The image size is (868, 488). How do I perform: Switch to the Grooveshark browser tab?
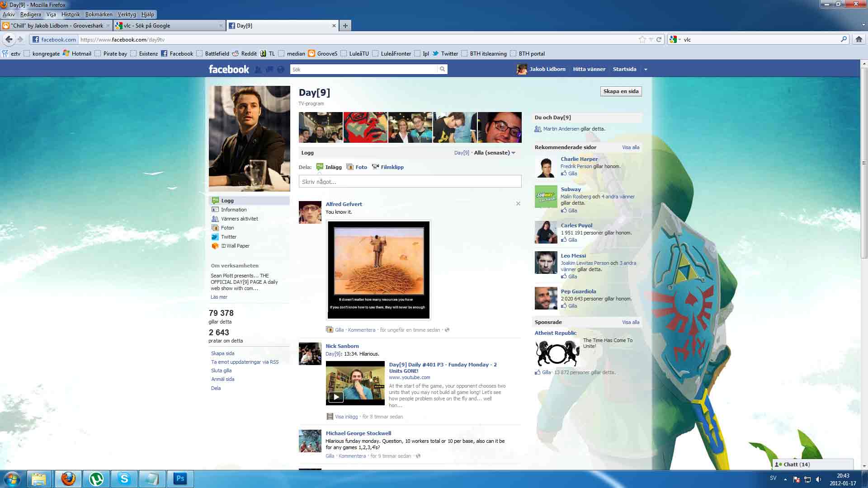(x=56, y=26)
